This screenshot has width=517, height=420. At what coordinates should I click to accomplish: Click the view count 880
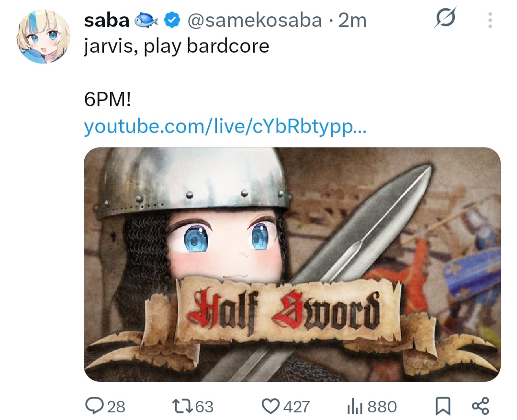pyautogui.click(x=382, y=407)
